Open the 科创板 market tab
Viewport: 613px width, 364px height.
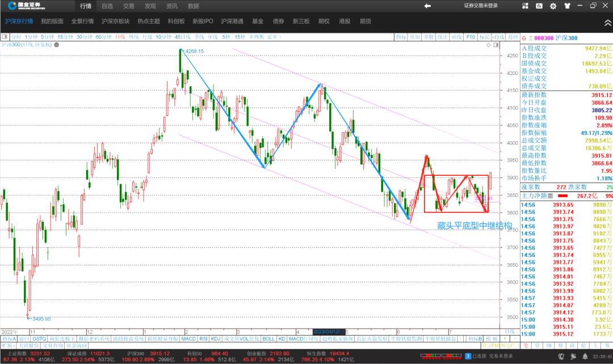pyautogui.click(x=176, y=22)
